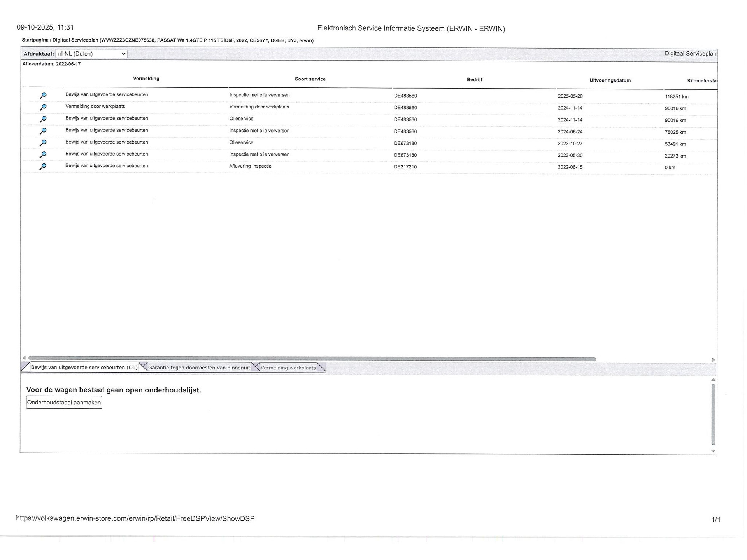The width and height of the screenshot is (747, 560).
Task: Click the Bedrijf column header
Action: coord(474,80)
